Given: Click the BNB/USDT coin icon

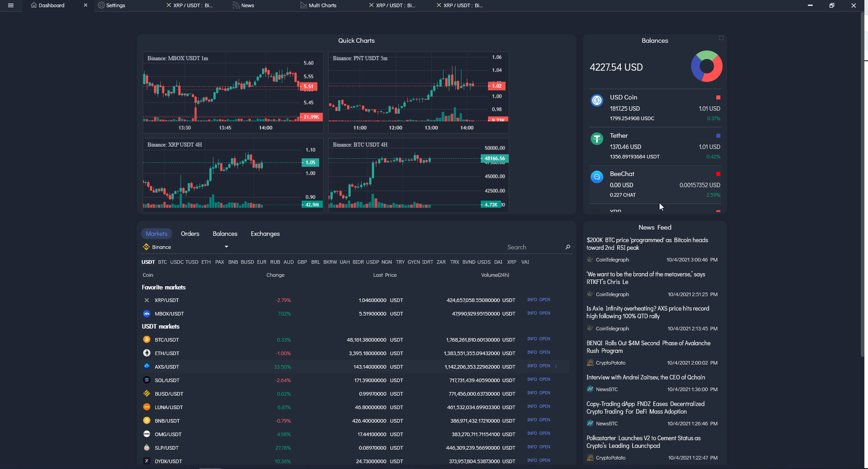Looking at the screenshot, I should click(x=146, y=421).
